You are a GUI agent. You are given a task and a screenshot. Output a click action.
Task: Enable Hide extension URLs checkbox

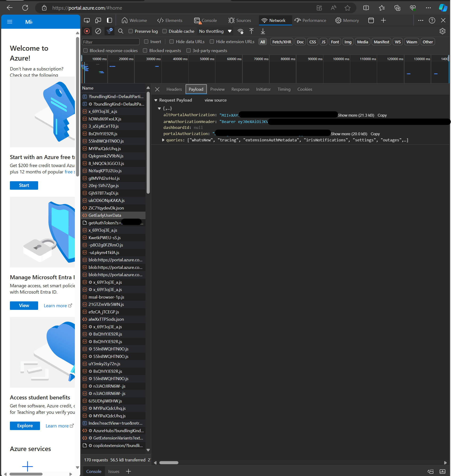point(212,41)
